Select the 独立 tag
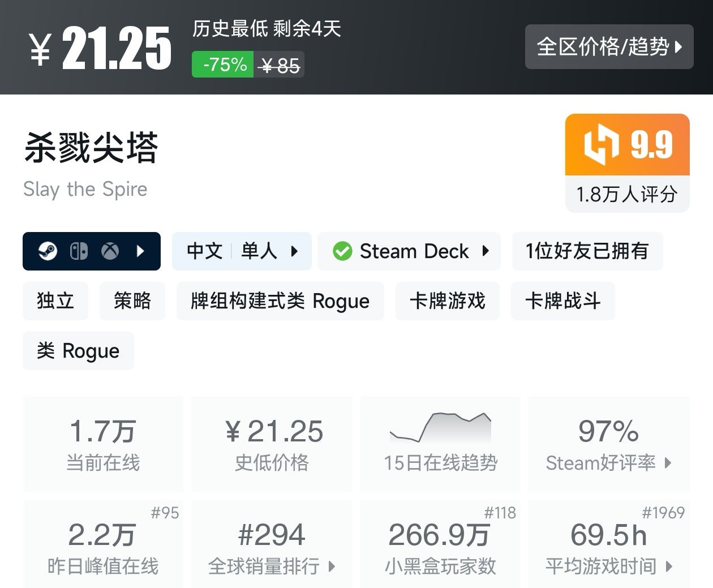713x588 pixels. [55, 301]
